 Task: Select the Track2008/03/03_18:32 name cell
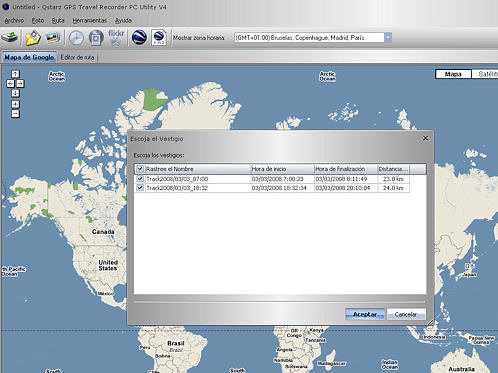pyautogui.click(x=198, y=188)
